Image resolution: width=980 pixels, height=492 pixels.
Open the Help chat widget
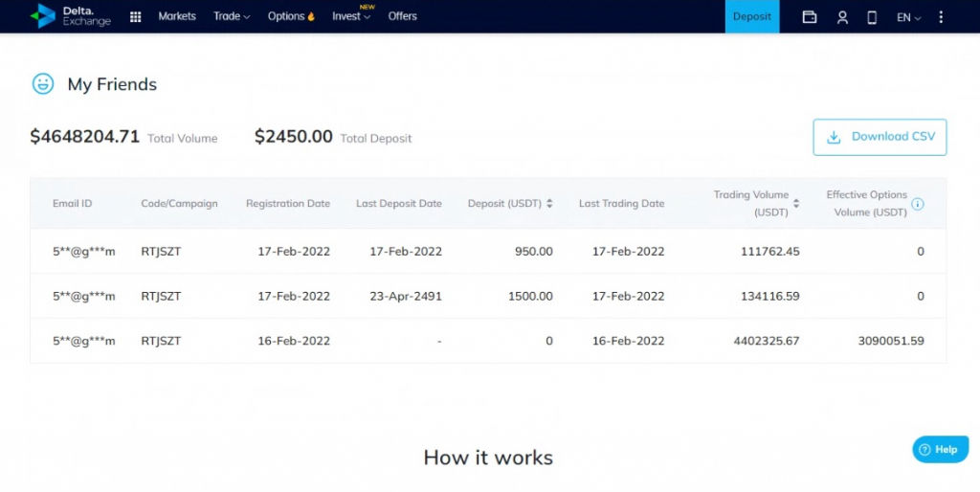pyautogui.click(x=940, y=449)
